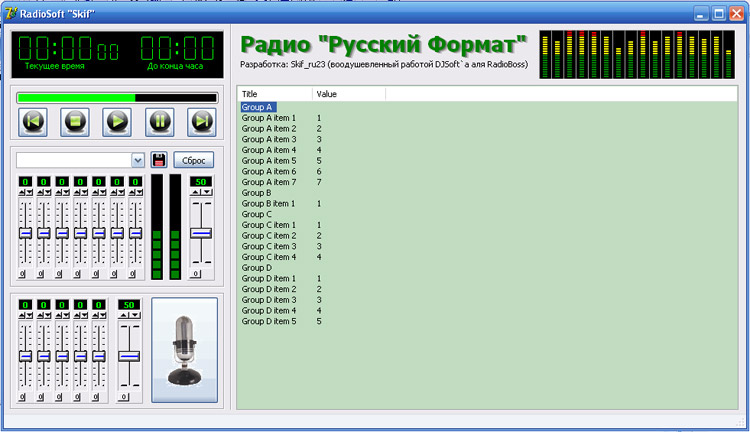Viewport: 750px width, 432px height.
Task: Click the spectrum analyzer display
Action: point(637,54)
